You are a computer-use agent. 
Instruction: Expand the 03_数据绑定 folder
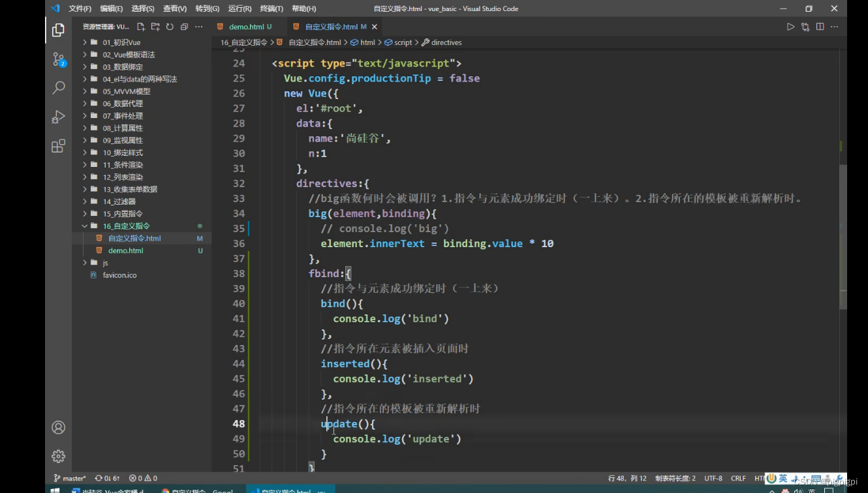point(142,67)
